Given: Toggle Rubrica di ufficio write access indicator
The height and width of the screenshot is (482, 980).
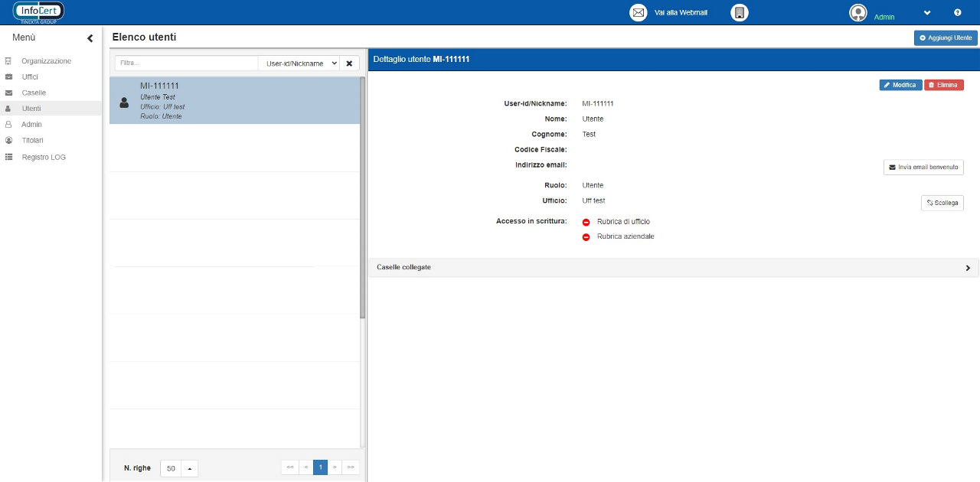Looking at the screenshot, I should point(586,222).
